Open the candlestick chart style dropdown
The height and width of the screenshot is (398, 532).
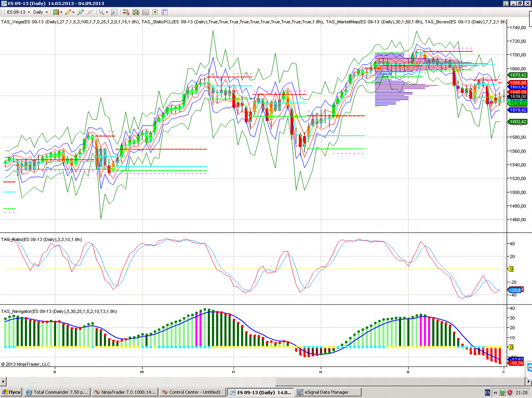[57, 12]
